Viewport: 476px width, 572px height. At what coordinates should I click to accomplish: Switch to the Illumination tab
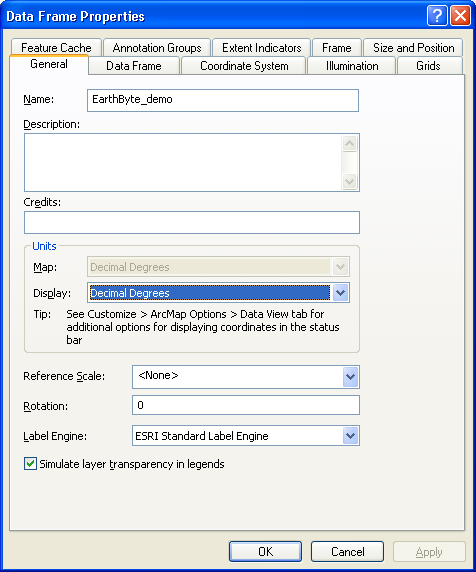pyautogui.click(x=352, y=66)
